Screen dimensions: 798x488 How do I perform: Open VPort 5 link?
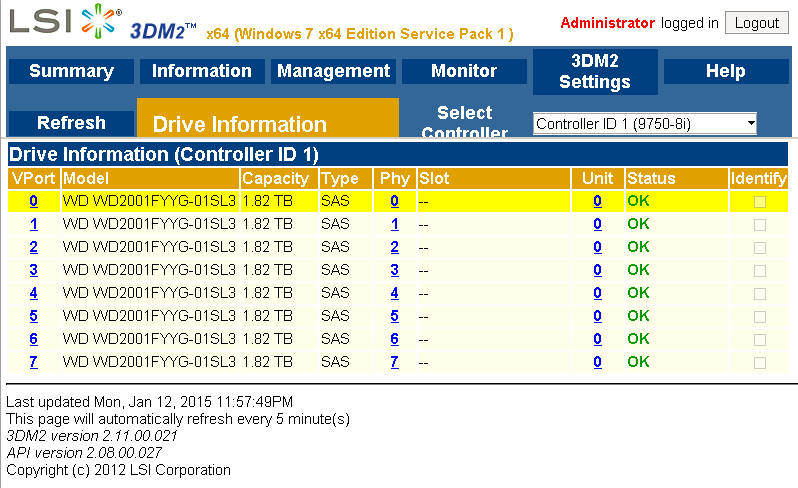34,316
